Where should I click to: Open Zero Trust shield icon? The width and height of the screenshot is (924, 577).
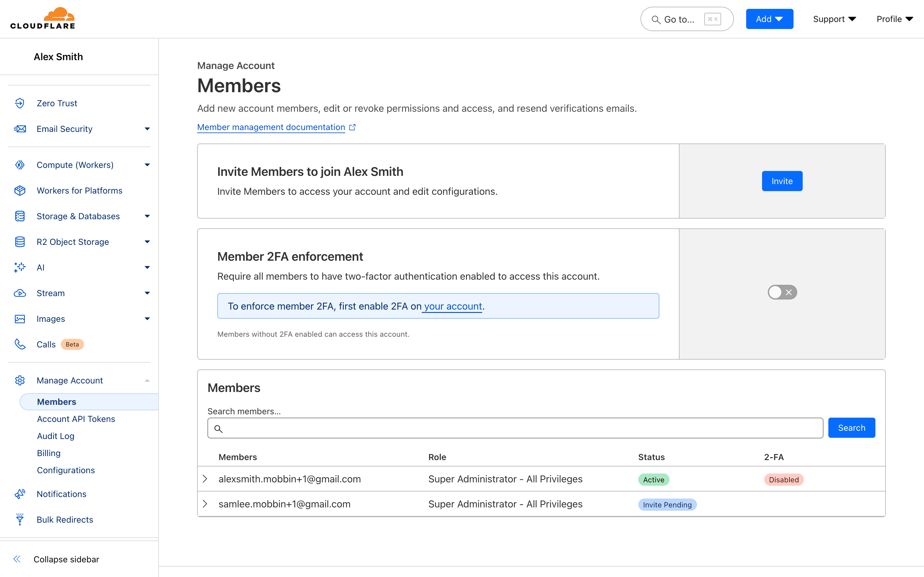(20, 103)
